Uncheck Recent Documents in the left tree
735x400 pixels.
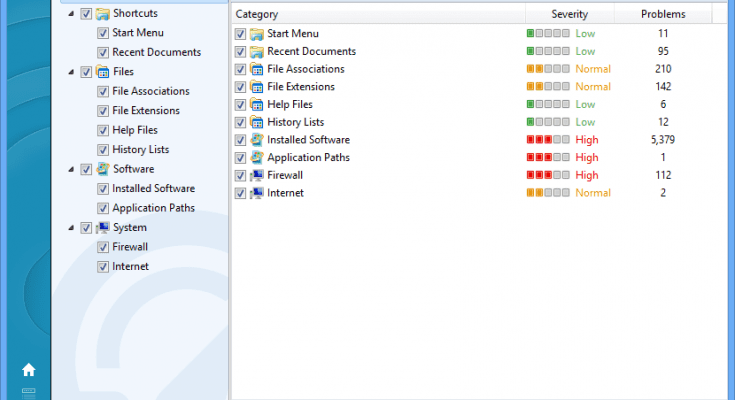click(x=103, y=52)
